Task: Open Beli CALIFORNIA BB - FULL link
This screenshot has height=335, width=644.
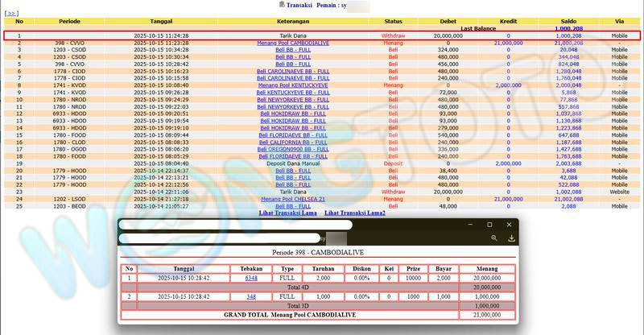Action: [292, 142]
